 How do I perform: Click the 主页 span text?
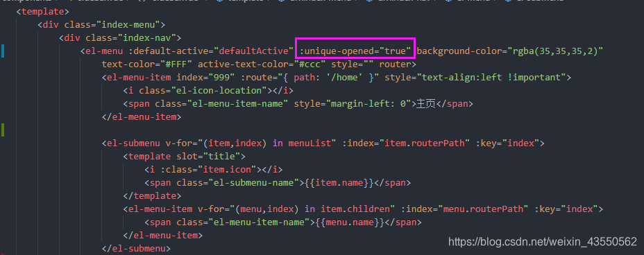(425, 104)
